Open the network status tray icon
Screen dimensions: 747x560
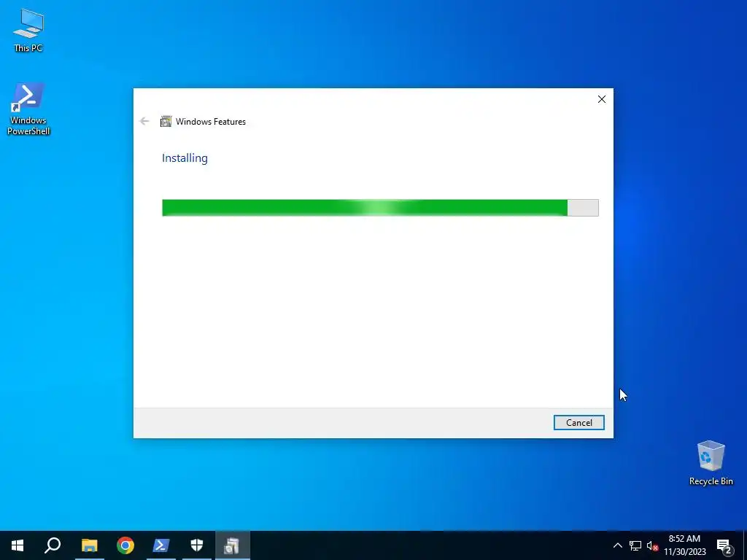coord(635,545)
